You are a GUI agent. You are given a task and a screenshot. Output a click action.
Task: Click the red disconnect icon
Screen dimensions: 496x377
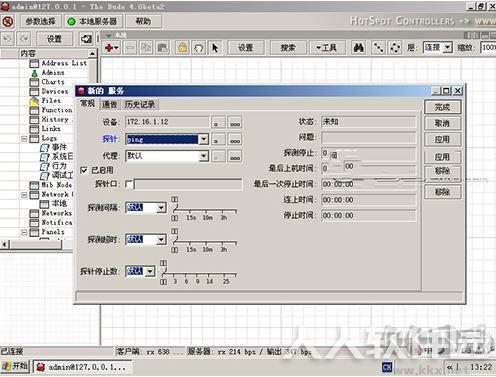tap(8, 21)
